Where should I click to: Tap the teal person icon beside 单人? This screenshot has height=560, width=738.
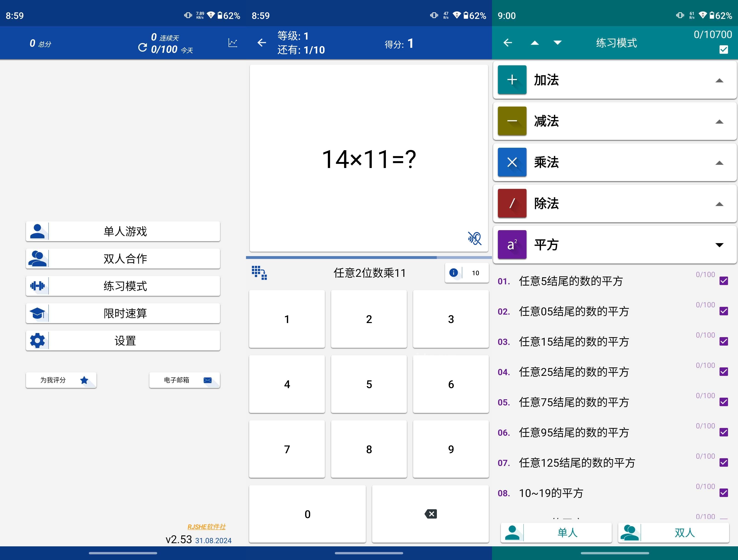tap(512, 532)
